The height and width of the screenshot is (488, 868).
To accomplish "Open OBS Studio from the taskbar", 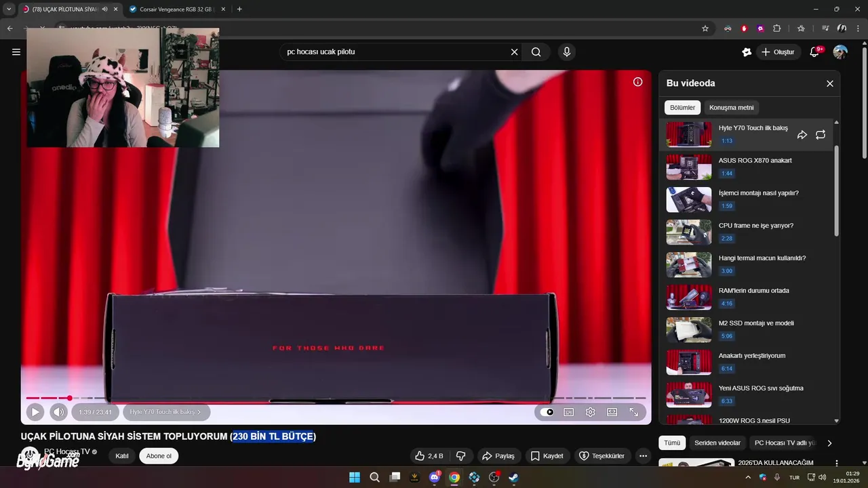I will [494, 477].
